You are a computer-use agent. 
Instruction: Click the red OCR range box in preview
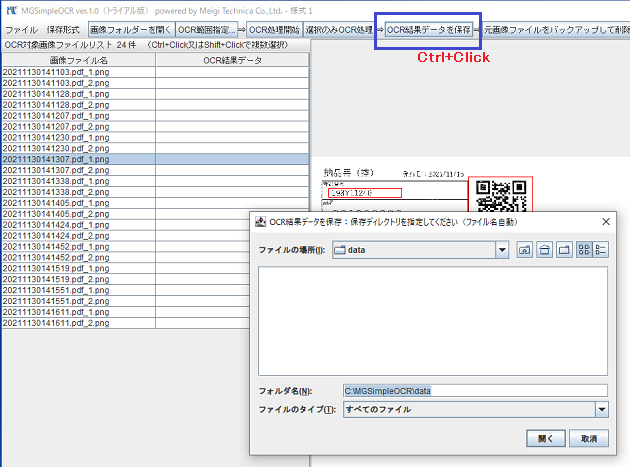pyautogui.click(x=364, y=193)
